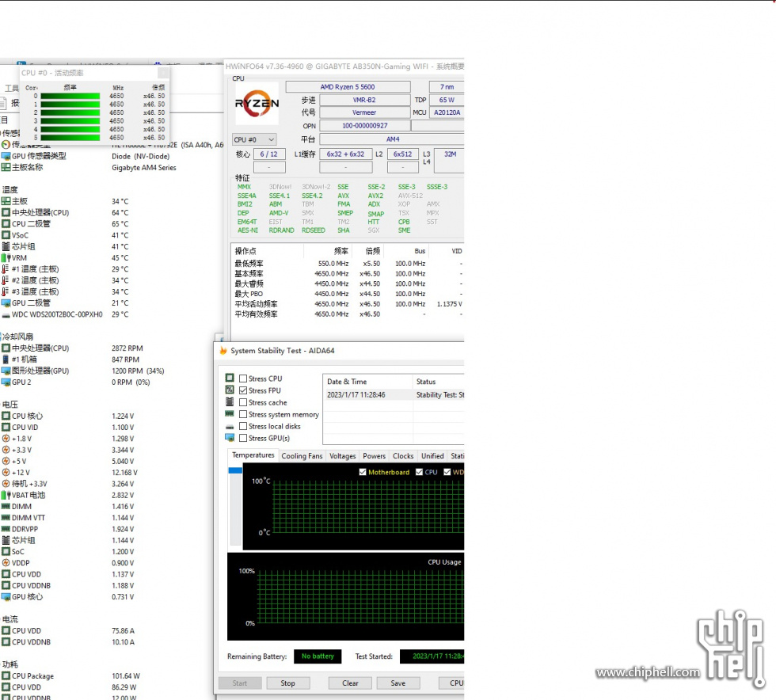Viewport: 776px width, 700px height.
Task: Click the DDRVPP memory icon
Action: (x=6, y=529)
